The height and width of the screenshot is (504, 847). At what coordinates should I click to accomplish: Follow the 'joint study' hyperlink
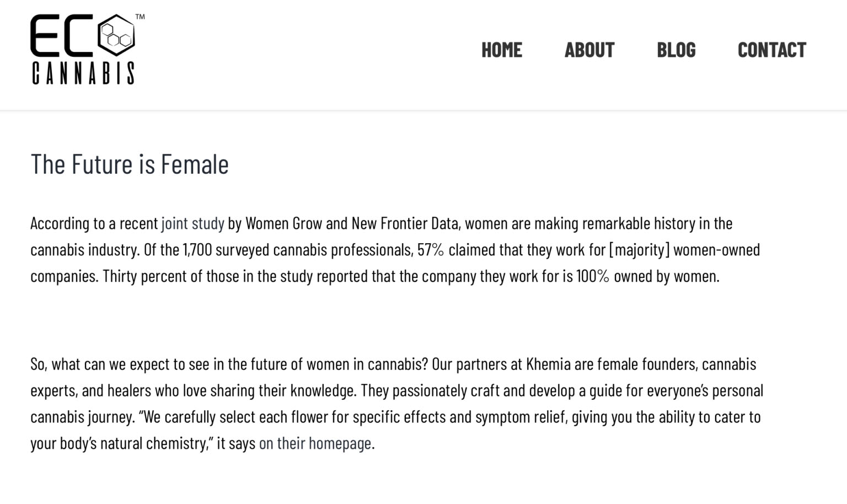192,223
